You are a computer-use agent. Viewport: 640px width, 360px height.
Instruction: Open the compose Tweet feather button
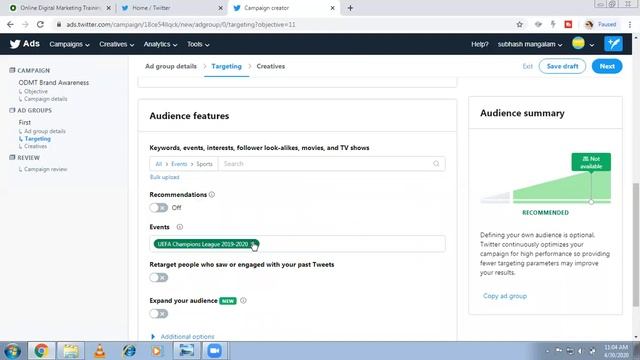point(613,44)
